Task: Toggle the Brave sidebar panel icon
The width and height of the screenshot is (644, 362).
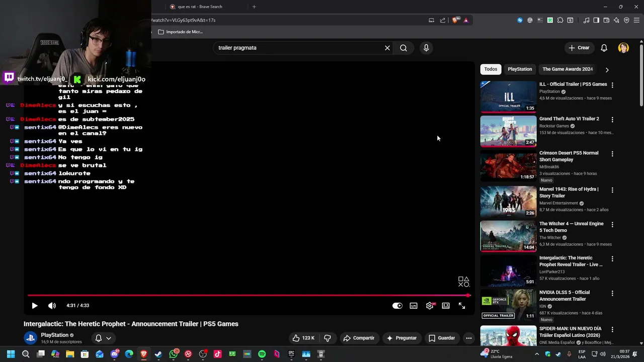Action: [x=596, y=20]
